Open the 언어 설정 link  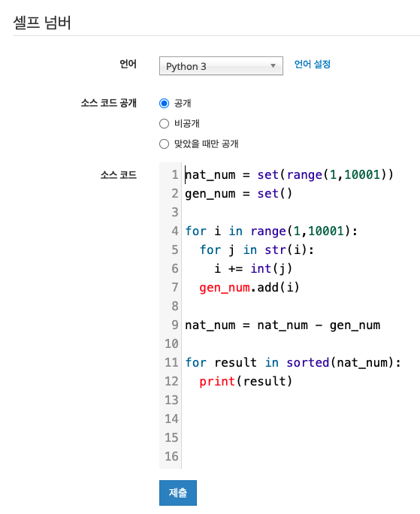point(312,64)
